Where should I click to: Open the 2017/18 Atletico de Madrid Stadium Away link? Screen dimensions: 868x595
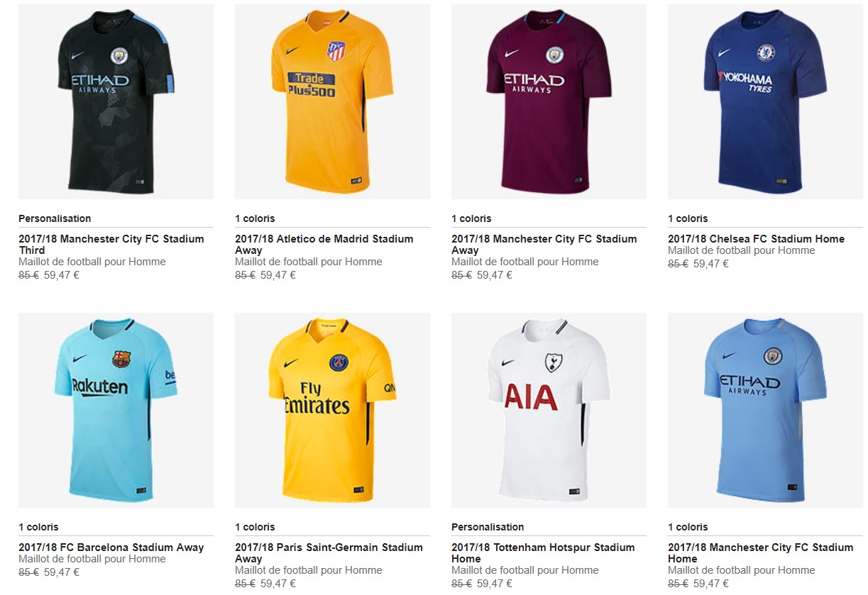pyautogui.click(x=324, y=245)
